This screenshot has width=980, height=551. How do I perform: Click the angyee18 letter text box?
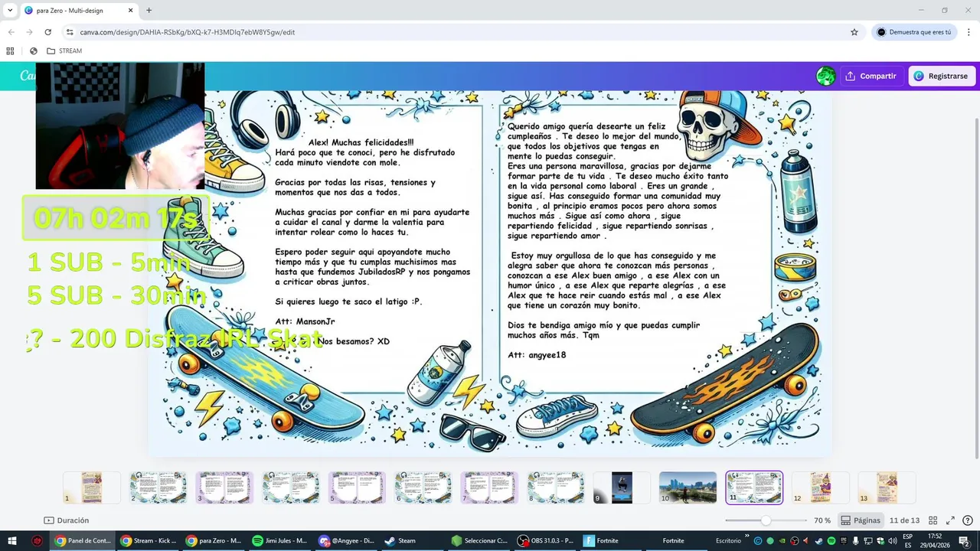point(617,240)
